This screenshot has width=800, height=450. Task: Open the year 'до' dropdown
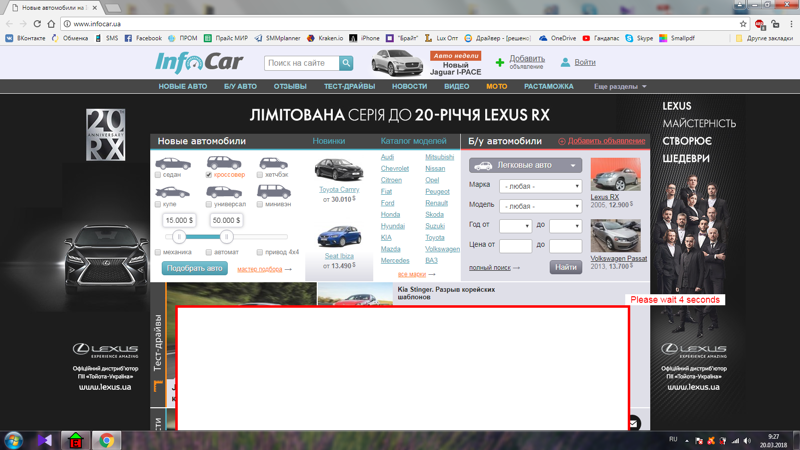coord(565,226)
